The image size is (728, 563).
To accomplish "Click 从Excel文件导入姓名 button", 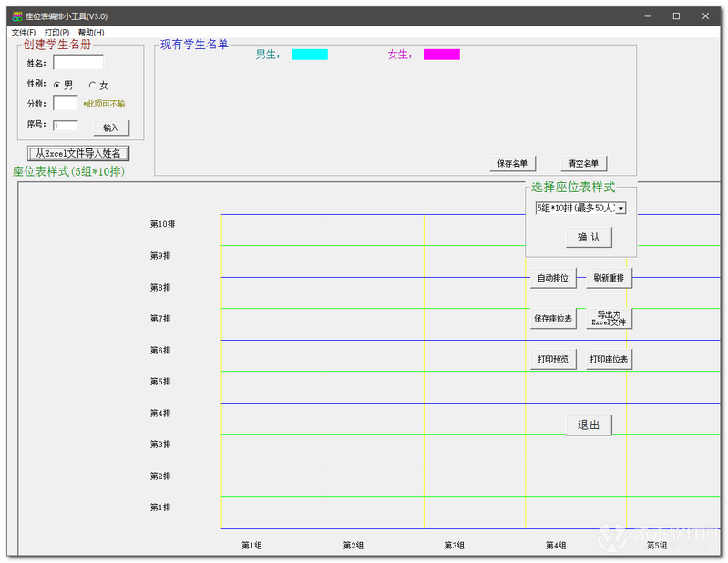I will pos(78,153).
